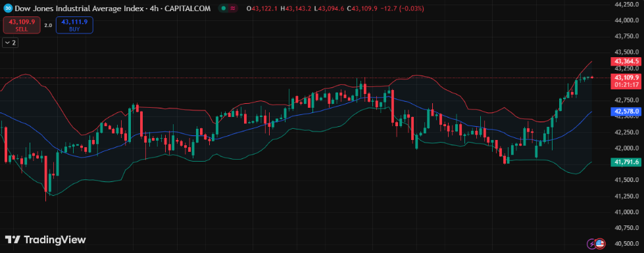Click the 41,250.0 price axis label
This screenshot has width=644, height=253.
(627, 196)
